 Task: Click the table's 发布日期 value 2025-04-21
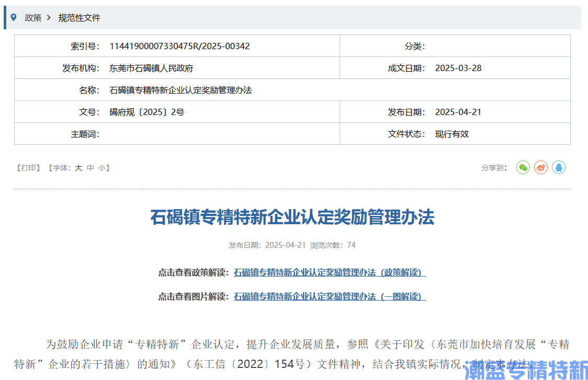458,112
